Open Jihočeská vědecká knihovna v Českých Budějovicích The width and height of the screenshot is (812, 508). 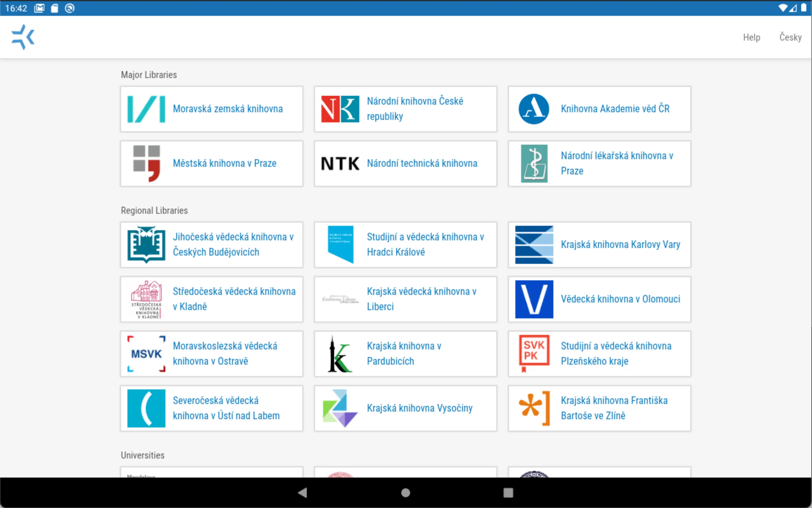click(x=233, y=244)
